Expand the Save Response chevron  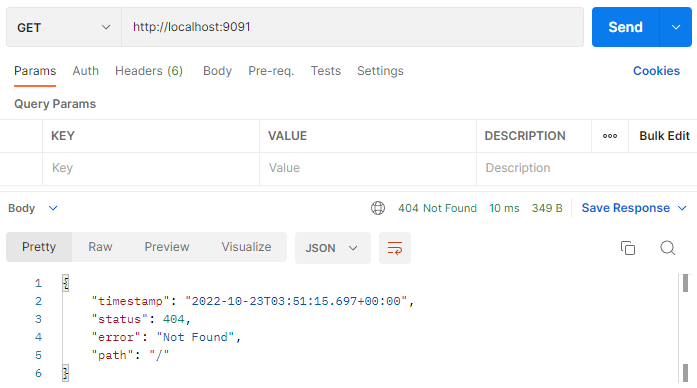point(682,208)
